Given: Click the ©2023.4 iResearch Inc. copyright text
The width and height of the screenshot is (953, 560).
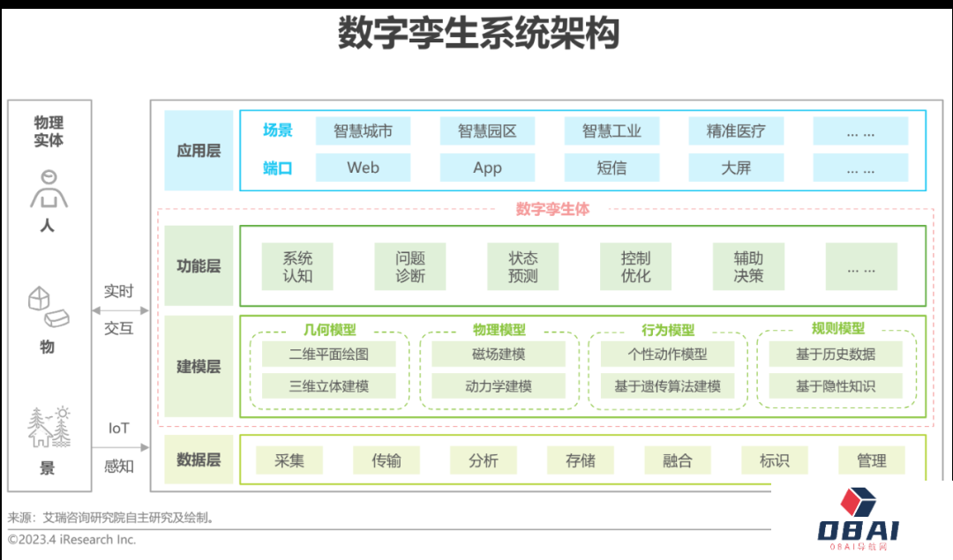Looking at the screenshot, I should point(71,540).
